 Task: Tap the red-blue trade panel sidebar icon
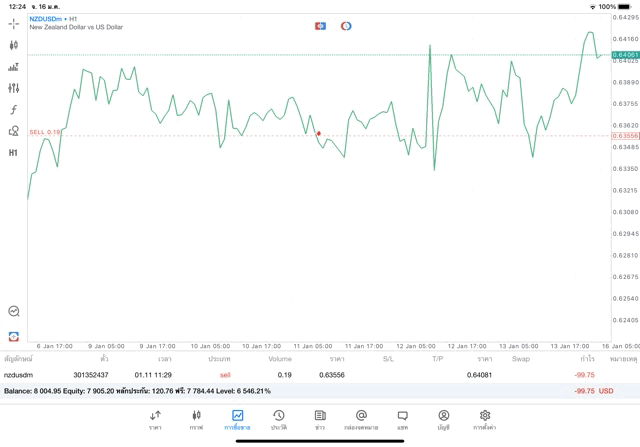click(x=13, y=336)
